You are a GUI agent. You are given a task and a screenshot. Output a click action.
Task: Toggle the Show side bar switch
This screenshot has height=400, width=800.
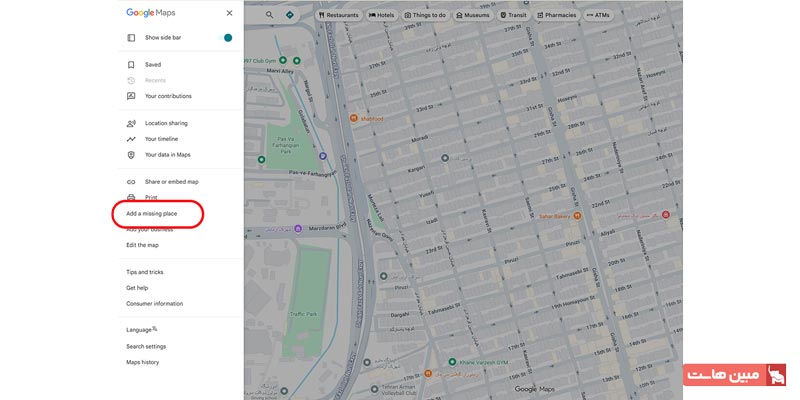click(224, 38)
